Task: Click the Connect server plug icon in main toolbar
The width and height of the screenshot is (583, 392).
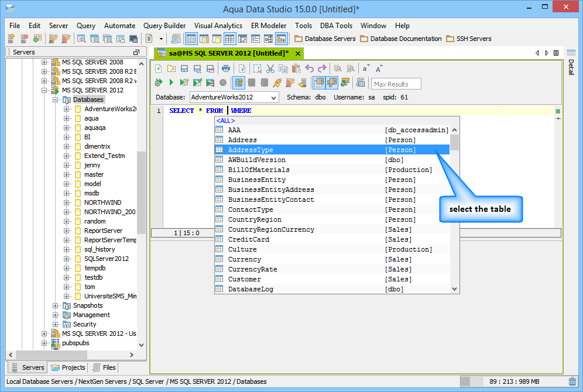Action: (53, 38)
